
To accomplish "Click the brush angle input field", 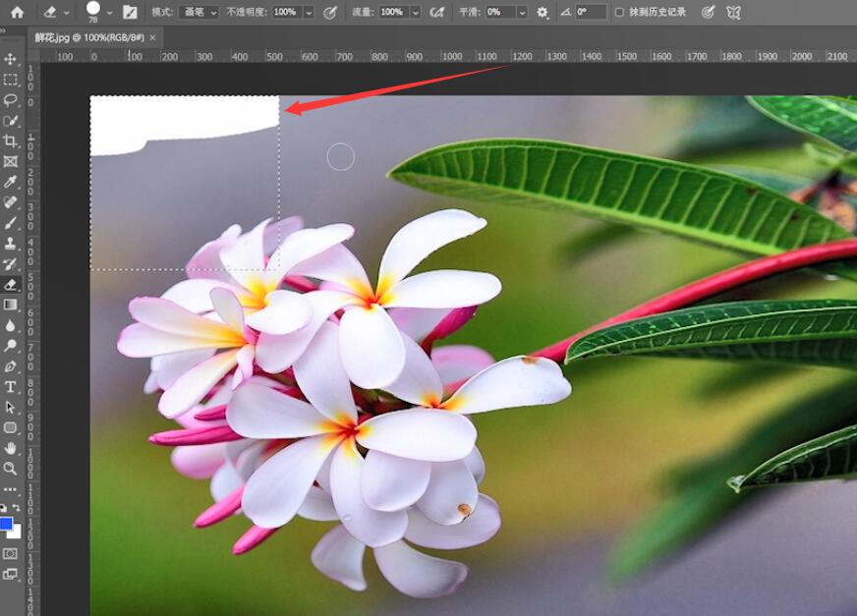I will (x=591, y=12).
